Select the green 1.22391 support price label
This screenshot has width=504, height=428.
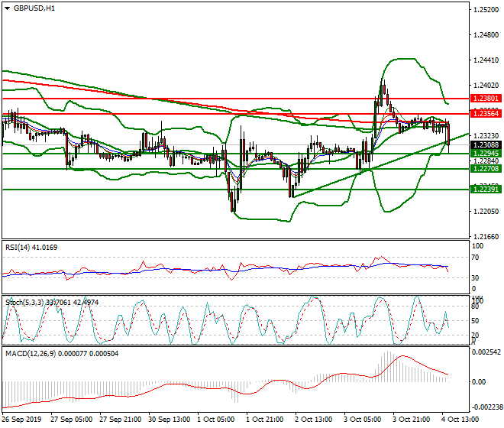click(x=486, y=189)
